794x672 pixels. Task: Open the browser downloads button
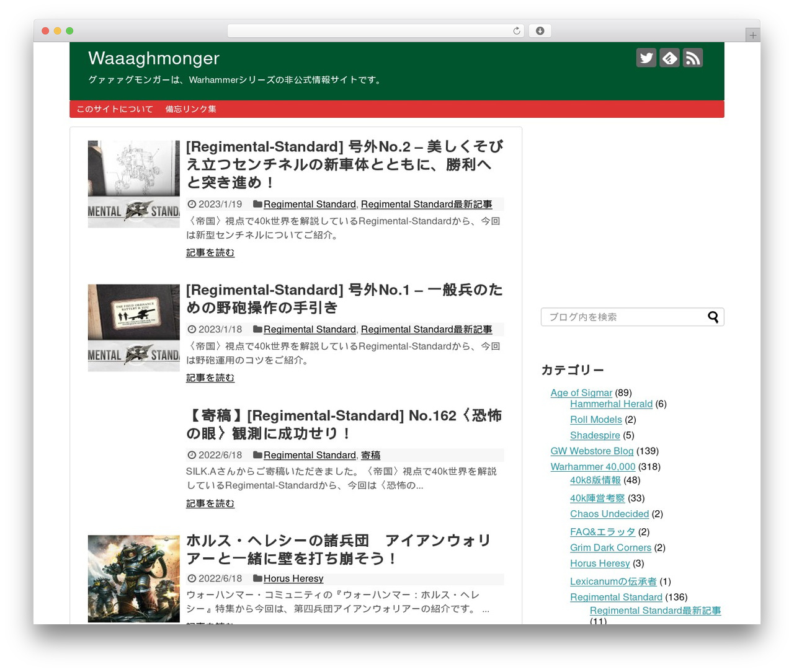click(540, 31)
